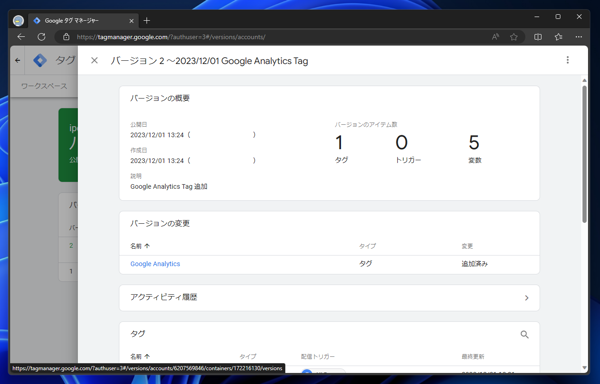The image size is (600, 384).
Task: Click the Tag Manager diamond logo
Action: point(40,60)
